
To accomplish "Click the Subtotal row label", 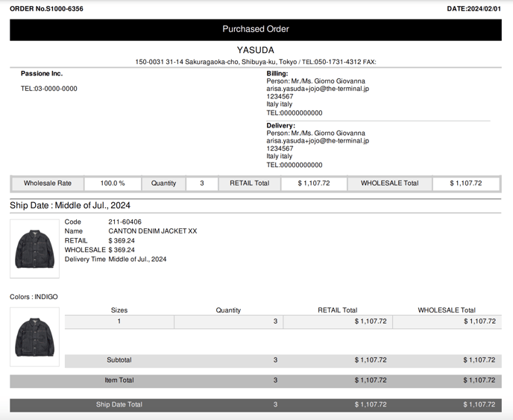I will pyautogui.click(x=119, y=360).
